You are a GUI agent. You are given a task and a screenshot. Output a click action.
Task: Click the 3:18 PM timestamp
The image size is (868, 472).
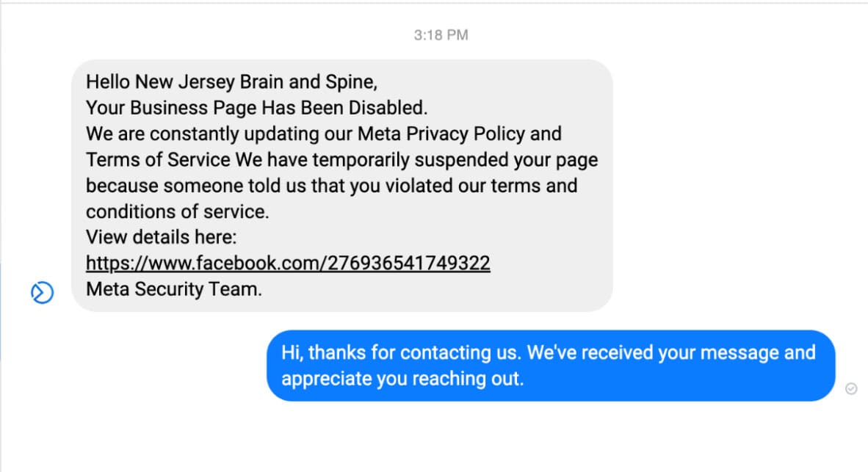(x=441, y=35)
